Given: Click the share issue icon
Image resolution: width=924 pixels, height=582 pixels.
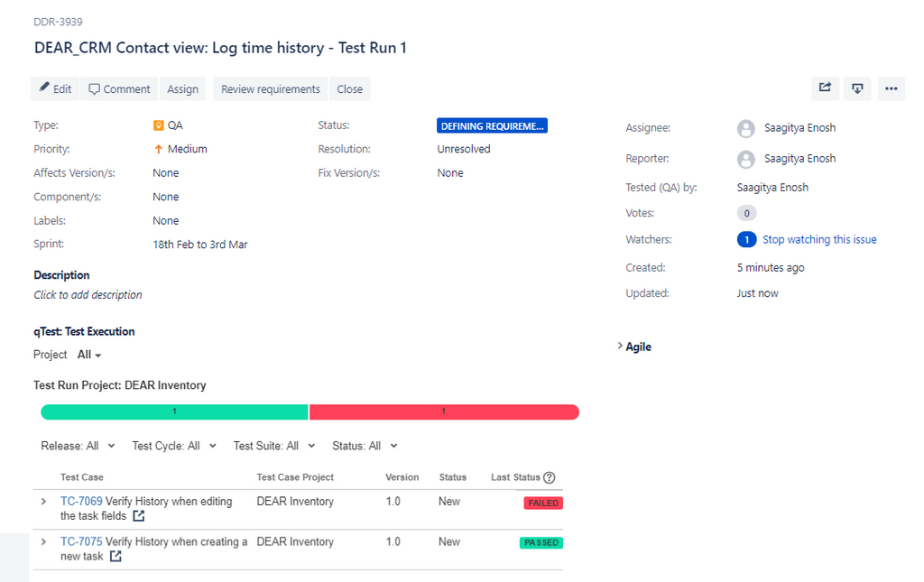Looking at the screenshot, I should [x=825, y=88].
